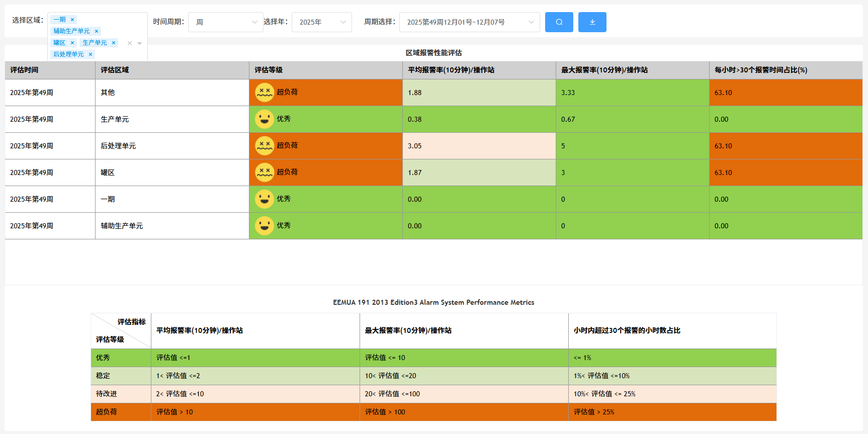Click the 1< 评估值 <=2 legend cell
The image size is (868, 434).
tap(255, 376)
